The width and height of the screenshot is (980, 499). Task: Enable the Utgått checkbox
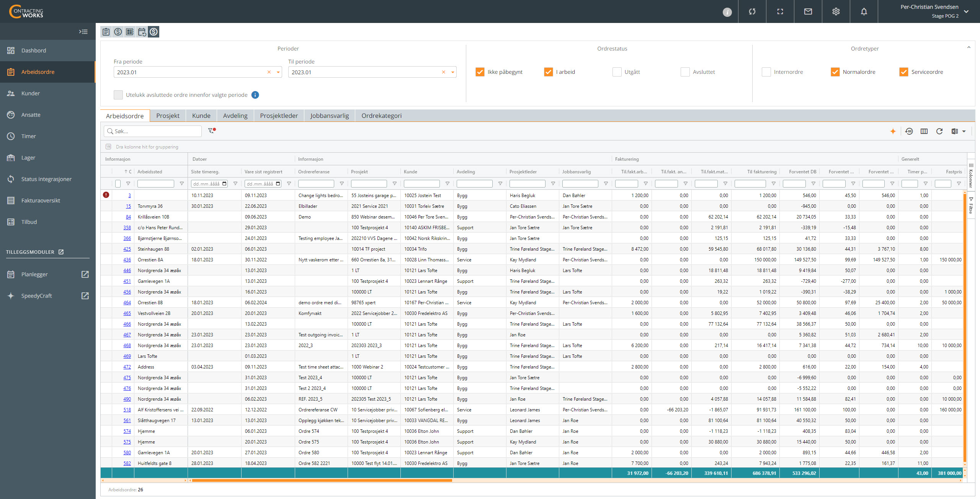(x=617, y=72)
